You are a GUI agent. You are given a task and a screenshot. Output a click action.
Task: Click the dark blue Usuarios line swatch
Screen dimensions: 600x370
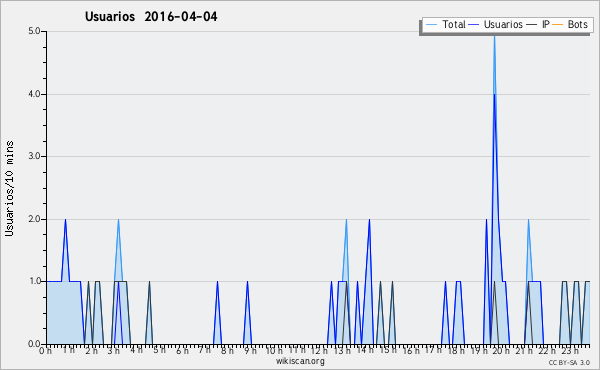point(474,25)
